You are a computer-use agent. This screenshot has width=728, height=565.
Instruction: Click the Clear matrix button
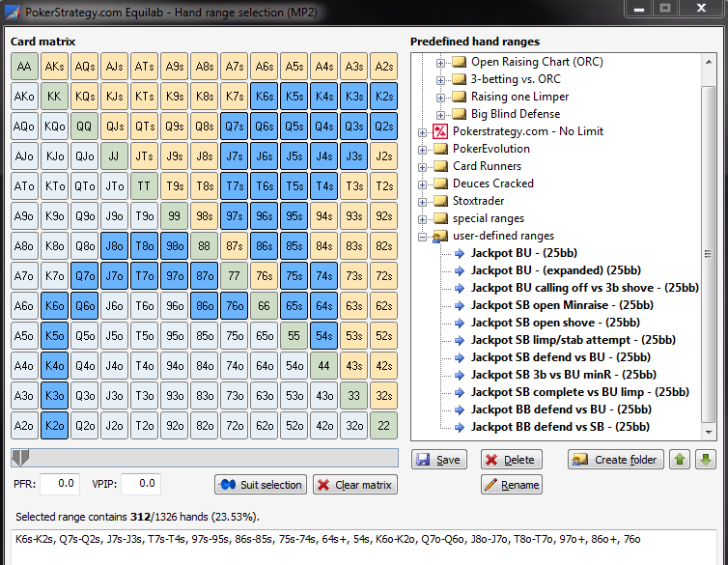click(x=355, y=485)
